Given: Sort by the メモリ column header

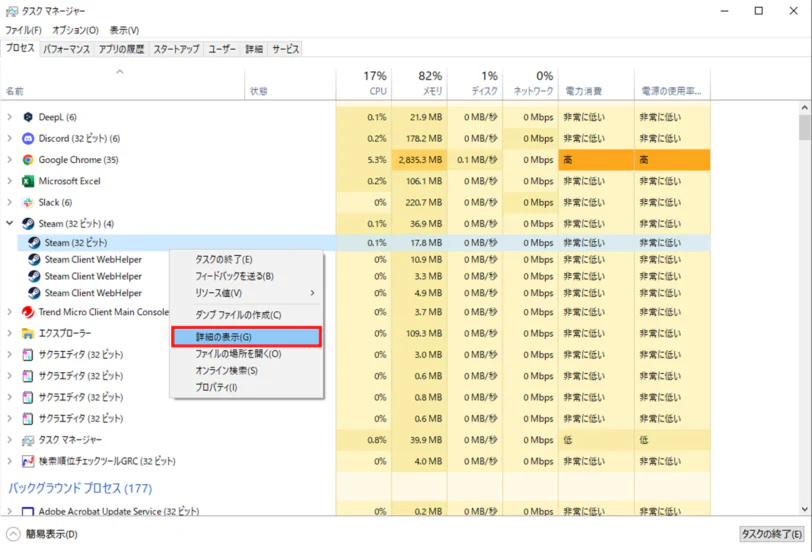Looking at the screenshot, I should pyautogui.click(x=419, y=83).
